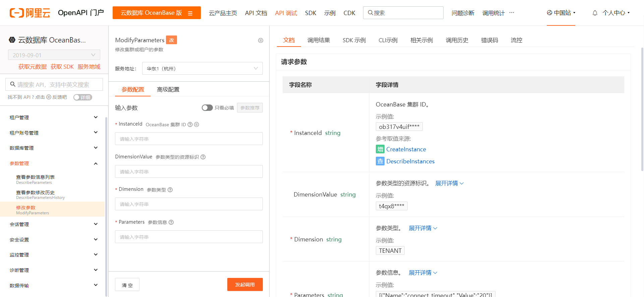Switch to the 错误码 tab
The height and width of the screenshot is (297, 644).
[489, 40]
